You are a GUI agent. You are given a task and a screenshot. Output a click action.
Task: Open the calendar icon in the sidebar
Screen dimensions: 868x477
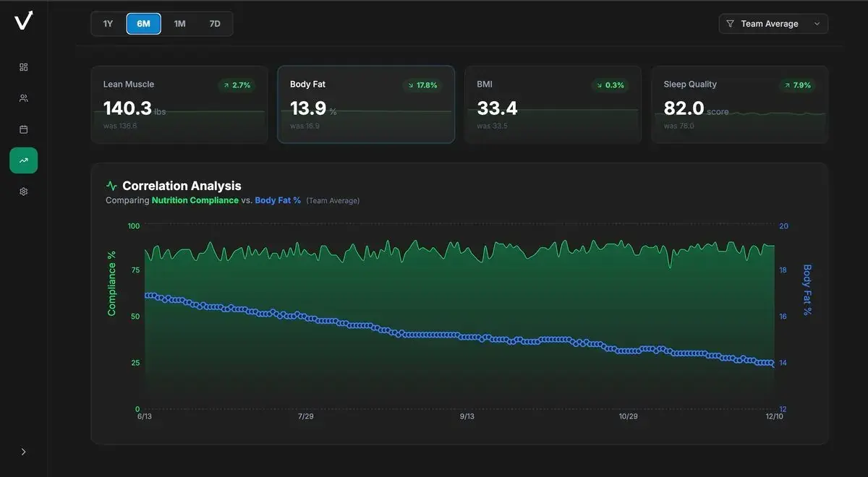23,129
